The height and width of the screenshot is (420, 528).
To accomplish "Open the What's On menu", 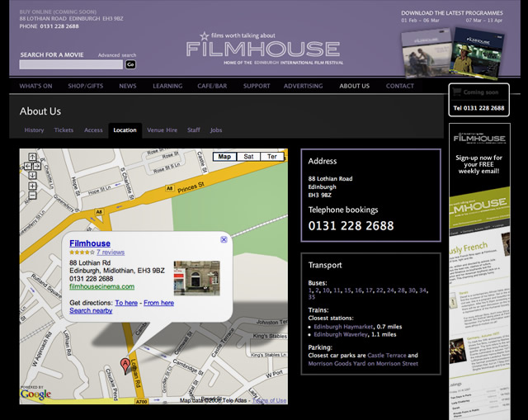I will click(35, 86).
